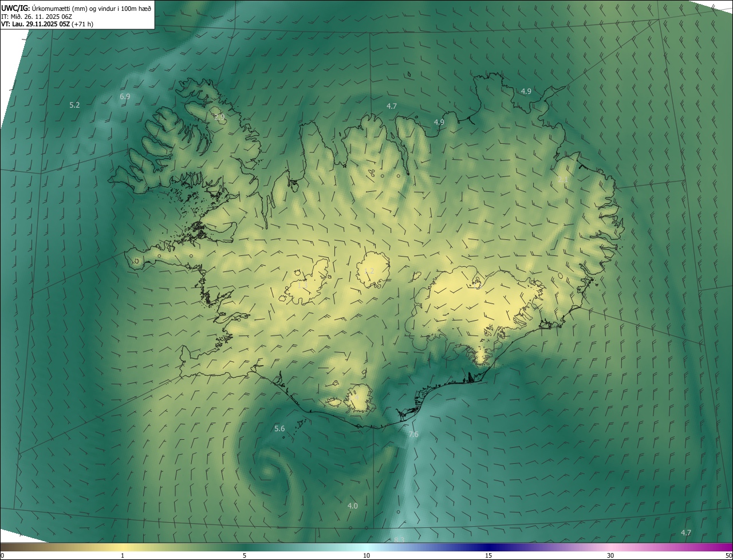733x560 pixels.
Task: Click the 1.2 value on the central glacier
Action: coord(369,270)
